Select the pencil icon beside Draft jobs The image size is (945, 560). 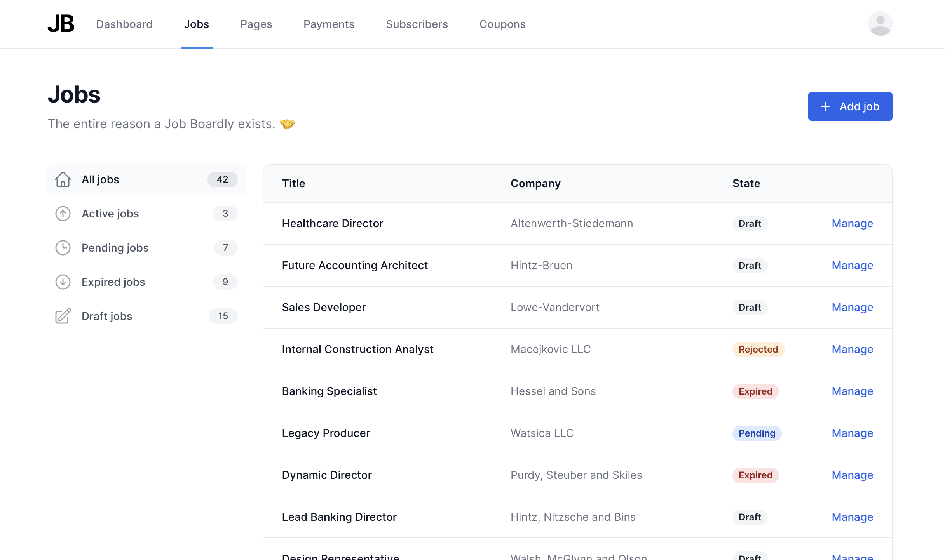click(x=63, y=316)
